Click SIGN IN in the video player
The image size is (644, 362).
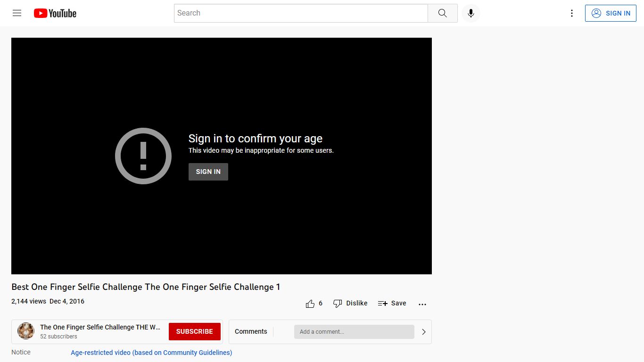pos(208,172)
